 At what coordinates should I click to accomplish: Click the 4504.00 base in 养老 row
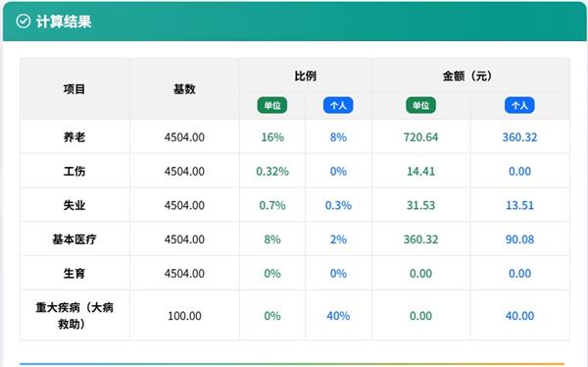pyautogui.click(x=184, y=137)
